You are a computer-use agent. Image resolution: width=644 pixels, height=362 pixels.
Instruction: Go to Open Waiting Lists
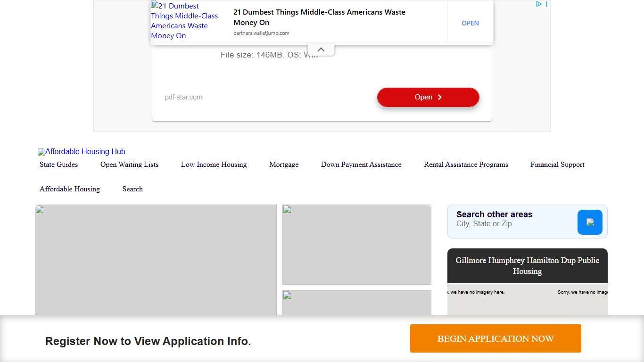point(129,165)
